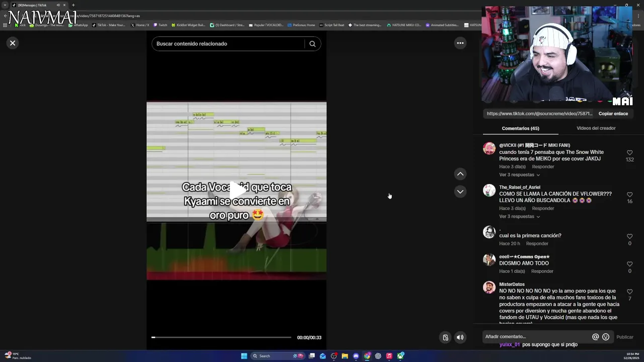Viewport: 644px width, 362px height.
Task: Mute the tab via tab speaker icon
Action: pos(58,5)
